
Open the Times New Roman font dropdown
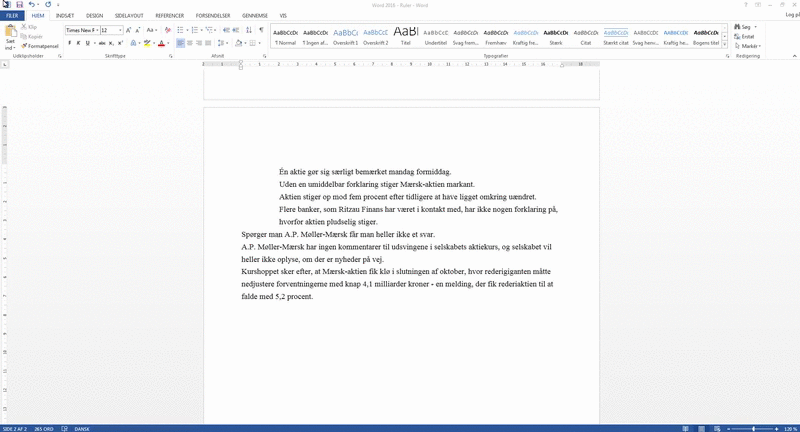point(95,30)
